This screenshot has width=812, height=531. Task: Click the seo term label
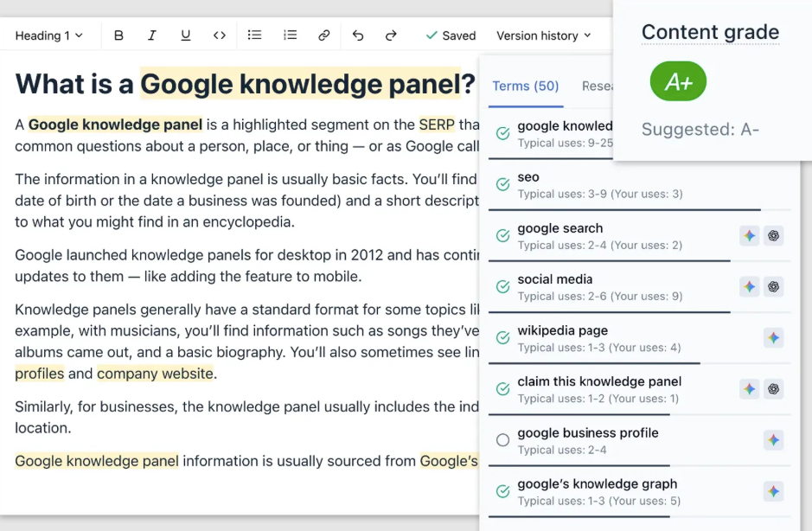pyautogui.click(x=528, y=177)
